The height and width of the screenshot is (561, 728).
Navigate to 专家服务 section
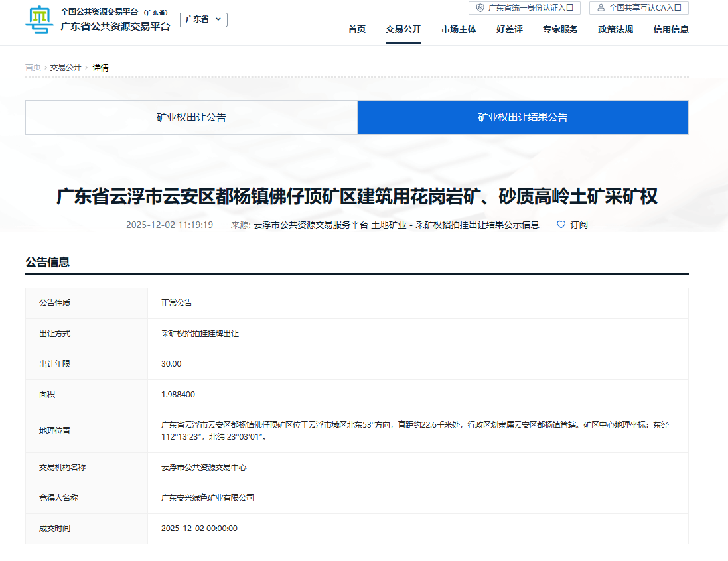pyautogui.click(x=560, y=29)
